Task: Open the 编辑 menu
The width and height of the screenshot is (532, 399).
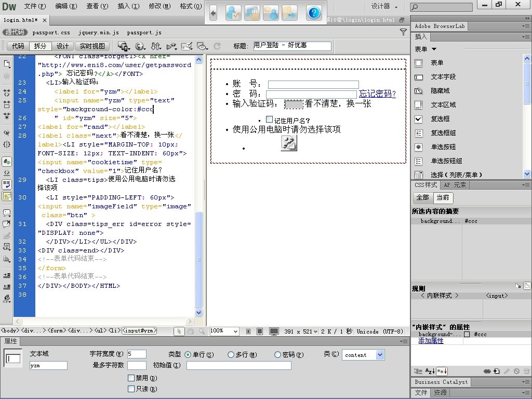Action: [66, 6]
